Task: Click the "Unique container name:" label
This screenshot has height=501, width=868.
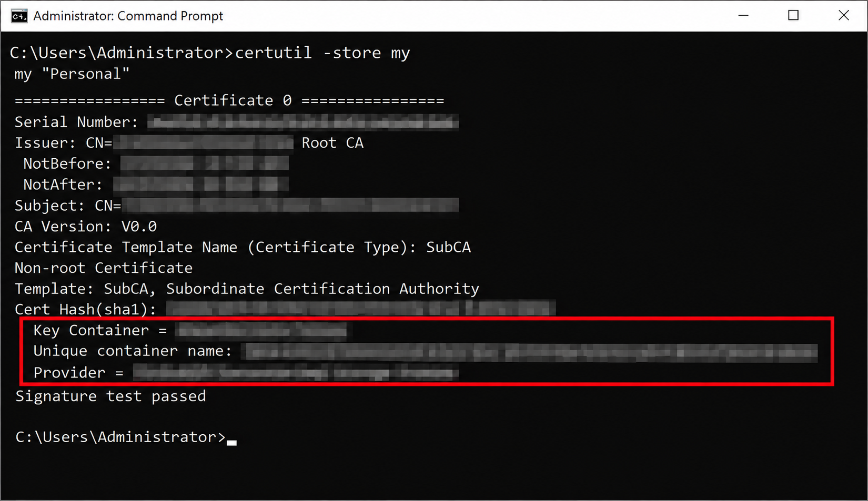Action: (x=133, y=351)
